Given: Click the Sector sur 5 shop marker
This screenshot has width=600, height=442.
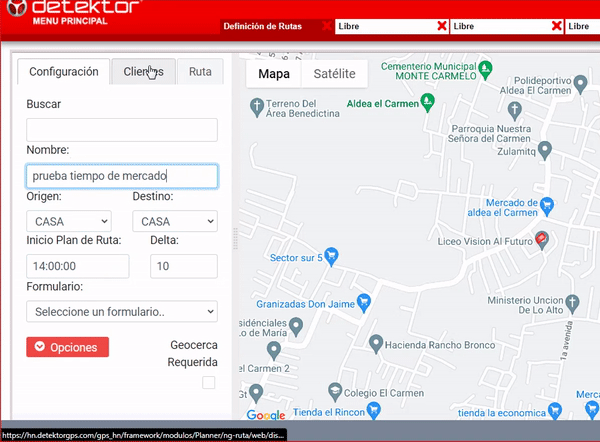Looking at the screenshot, I should click(331, 256).
